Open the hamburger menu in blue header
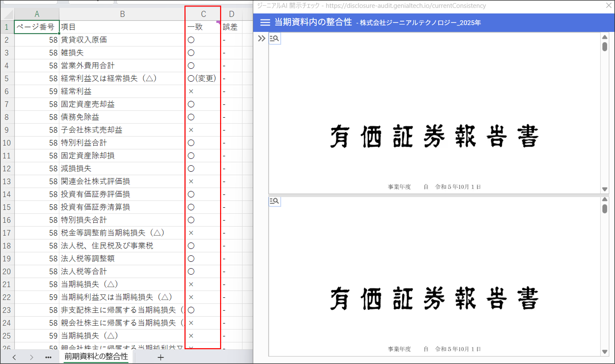This screenshot has height=364, width=615. (265, 22)
